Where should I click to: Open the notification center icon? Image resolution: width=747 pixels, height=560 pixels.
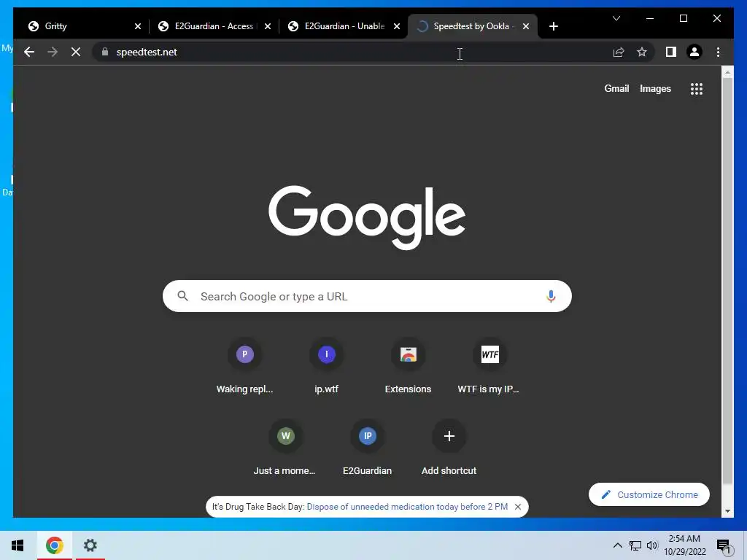pyautogui.click(x=724, y=545)
